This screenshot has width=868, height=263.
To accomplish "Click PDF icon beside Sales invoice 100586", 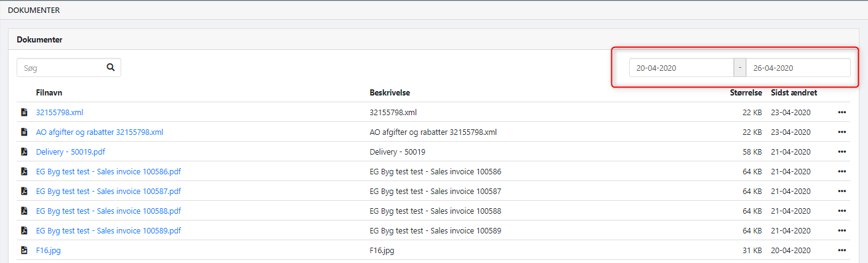I will pyautogui.click(x=24, y=171).
